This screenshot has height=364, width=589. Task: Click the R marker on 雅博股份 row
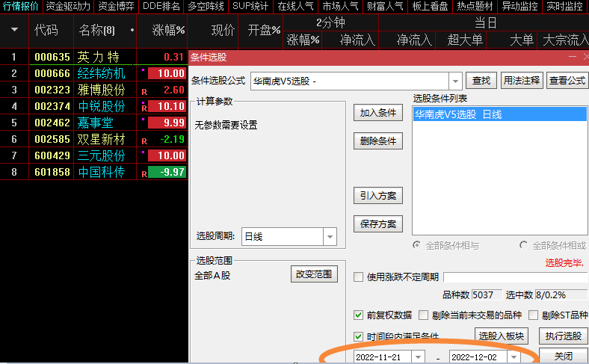click(144, 92)
